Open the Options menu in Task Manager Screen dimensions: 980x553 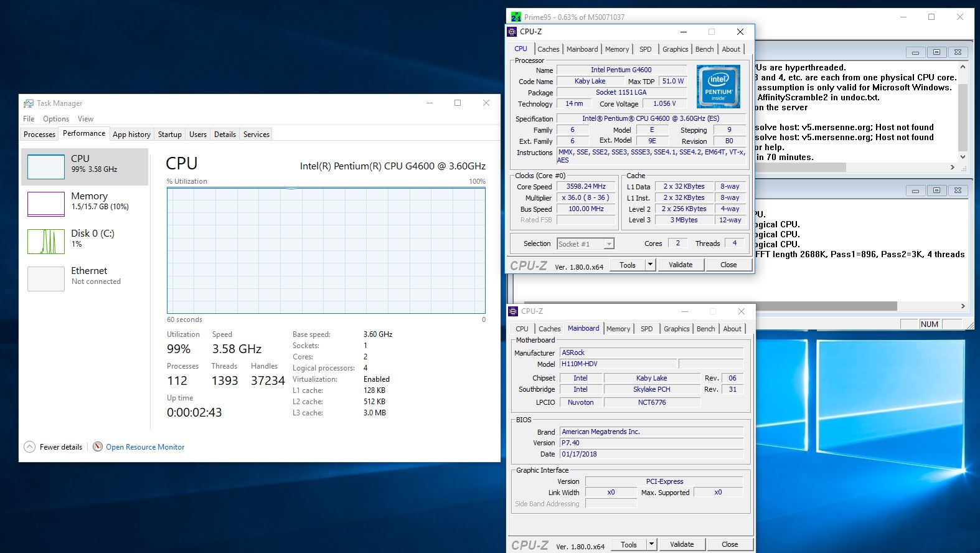point(56,119)
